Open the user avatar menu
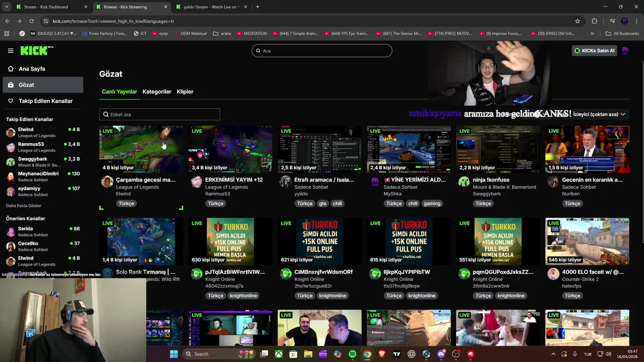This screenshot has width=644, height=362. point(625,51)
